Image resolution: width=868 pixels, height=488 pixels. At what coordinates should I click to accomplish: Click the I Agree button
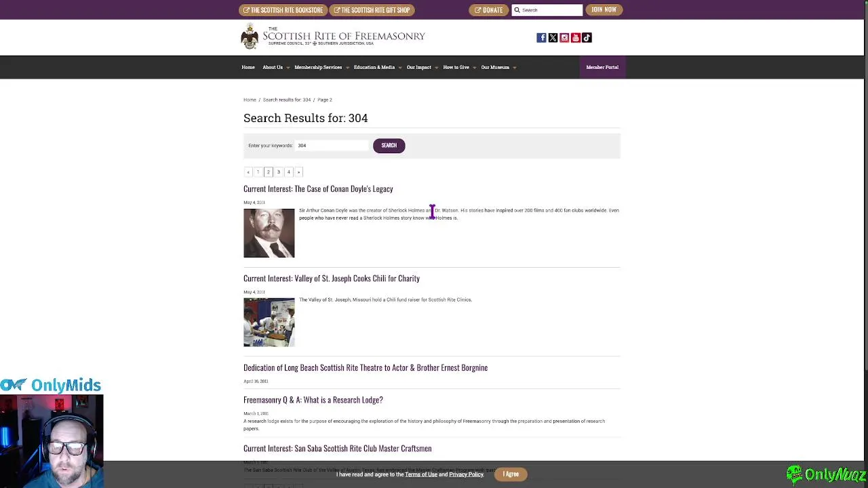click(511, 474)
